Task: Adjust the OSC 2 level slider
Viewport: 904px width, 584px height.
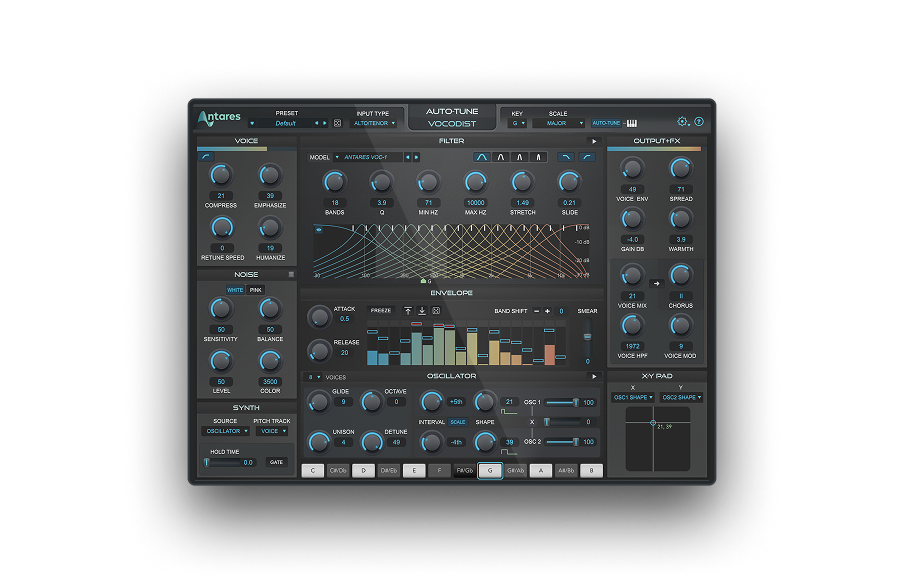Action: (x=562, y=442)
